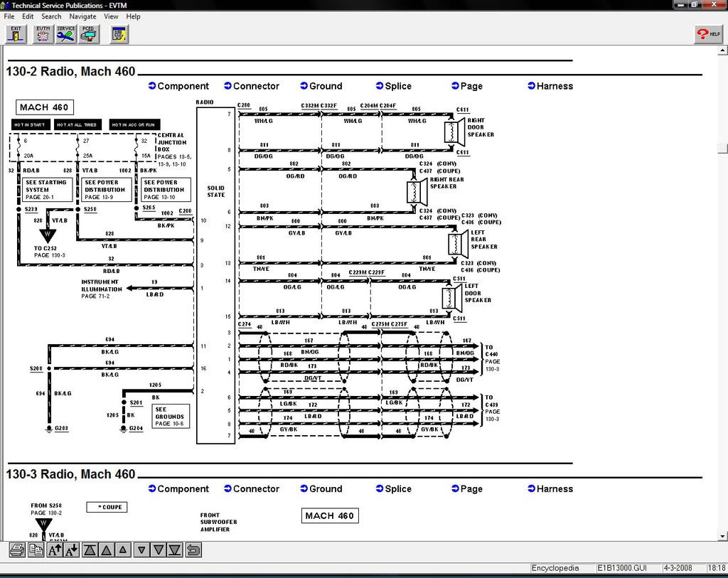Click Ground link under 130-2 Radio section
Viewport: 728px width, 578px height.
321,86
